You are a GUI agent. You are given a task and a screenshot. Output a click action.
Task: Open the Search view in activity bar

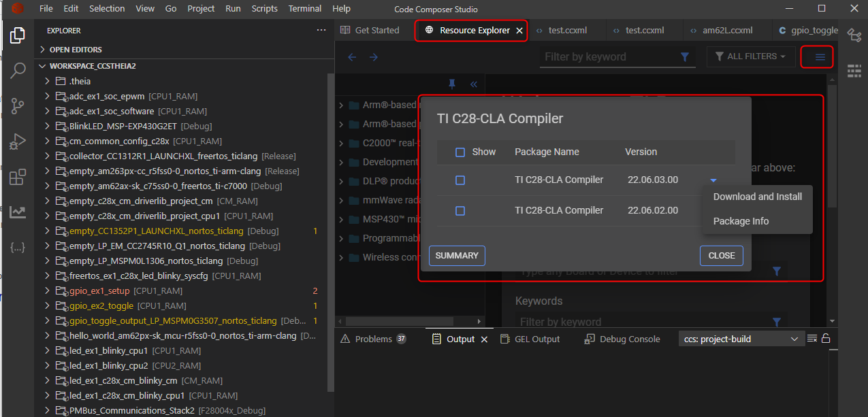click(18, 70)
